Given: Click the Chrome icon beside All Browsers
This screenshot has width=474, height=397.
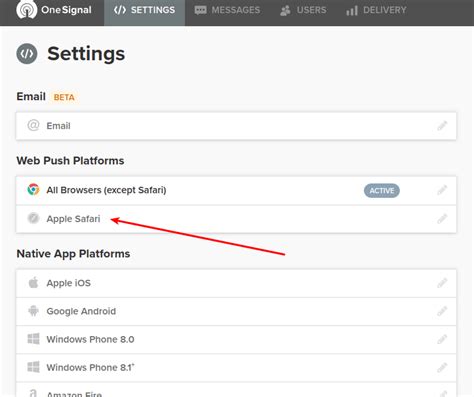Looking at the screenshot, I should [33, 190].
